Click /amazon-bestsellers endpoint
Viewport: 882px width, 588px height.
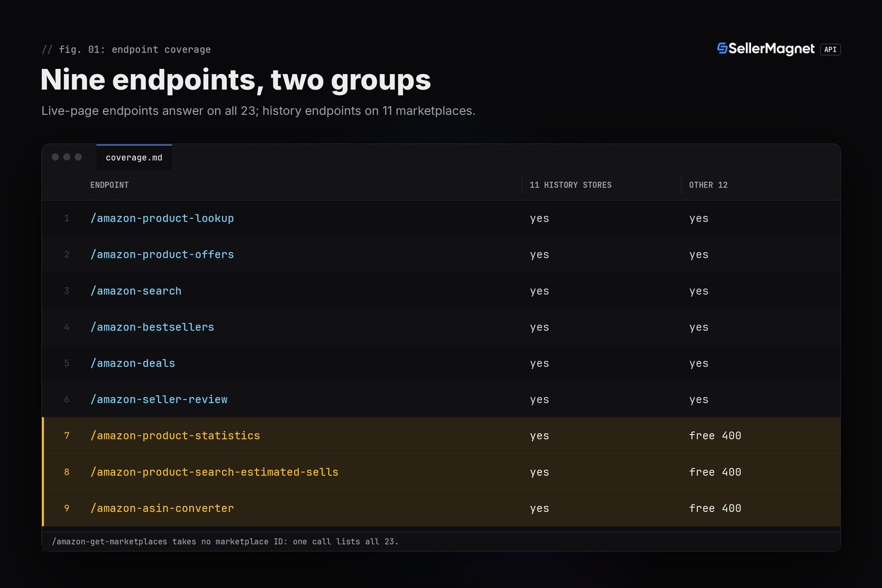click(x=152, y=327)
